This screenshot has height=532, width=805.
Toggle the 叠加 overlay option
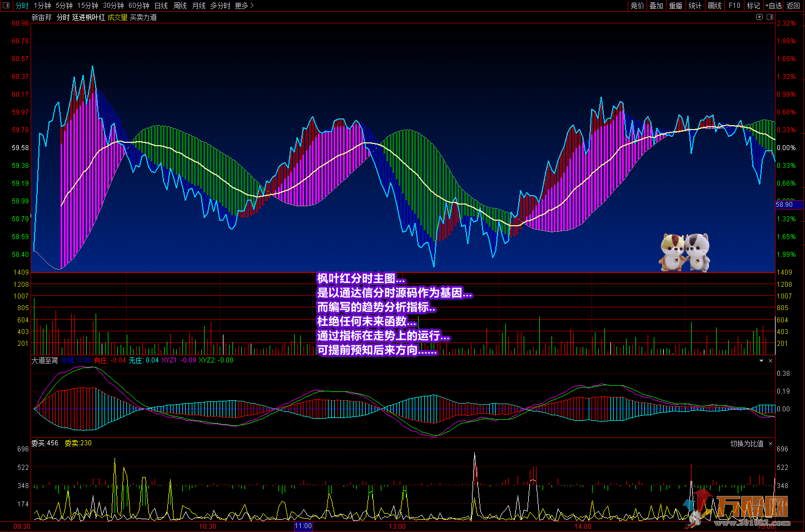coord(656,6)
